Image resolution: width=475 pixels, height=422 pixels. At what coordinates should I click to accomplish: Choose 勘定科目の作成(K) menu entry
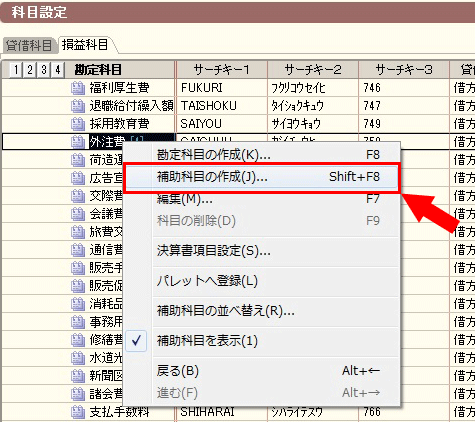262,155
